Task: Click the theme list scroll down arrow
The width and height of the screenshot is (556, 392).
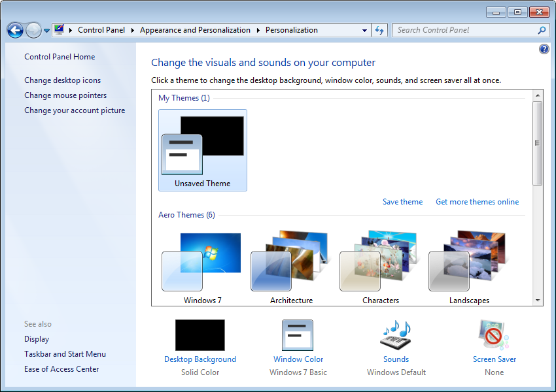Action: 538,301
